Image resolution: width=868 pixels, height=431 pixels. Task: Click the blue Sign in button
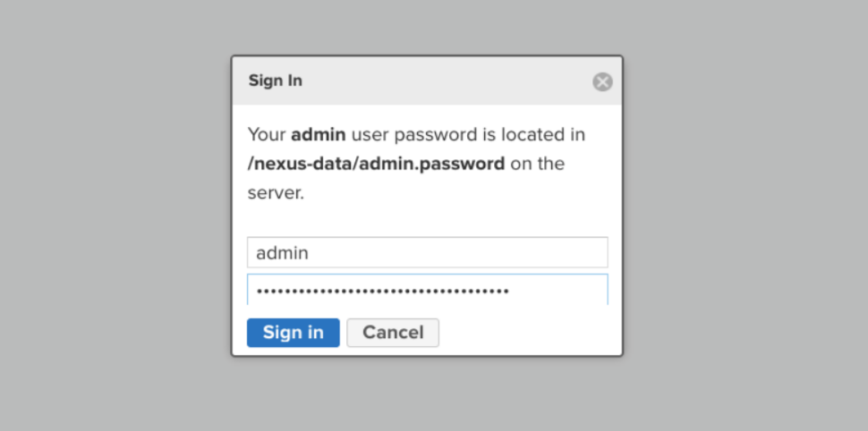[294, 333]
